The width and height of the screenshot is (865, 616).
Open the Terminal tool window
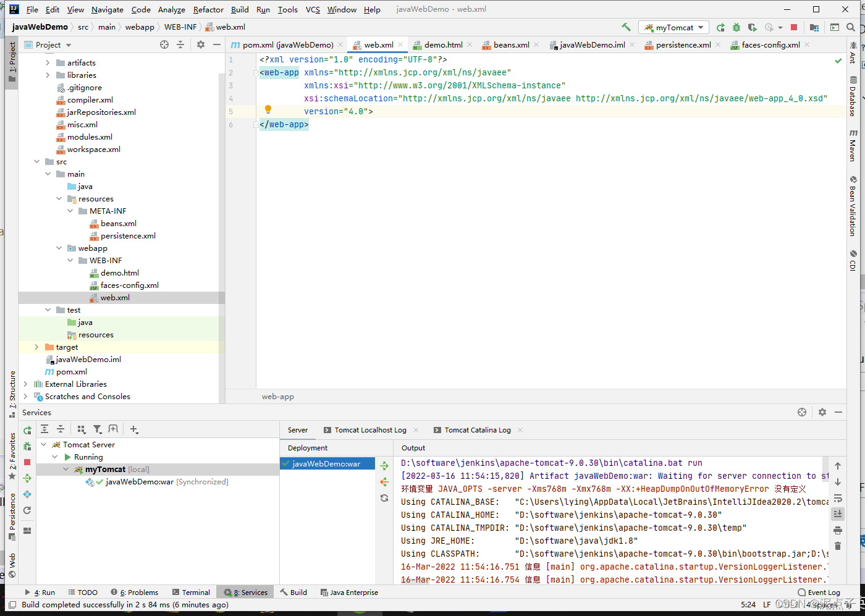point(191,592)
